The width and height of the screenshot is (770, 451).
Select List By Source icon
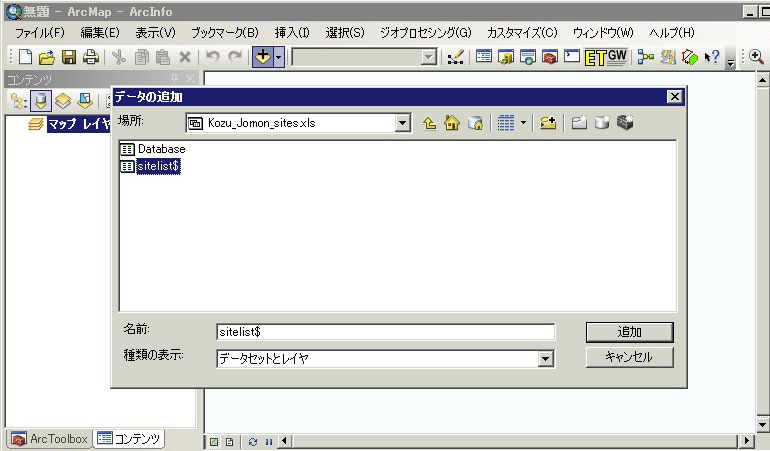pos(41,101)
